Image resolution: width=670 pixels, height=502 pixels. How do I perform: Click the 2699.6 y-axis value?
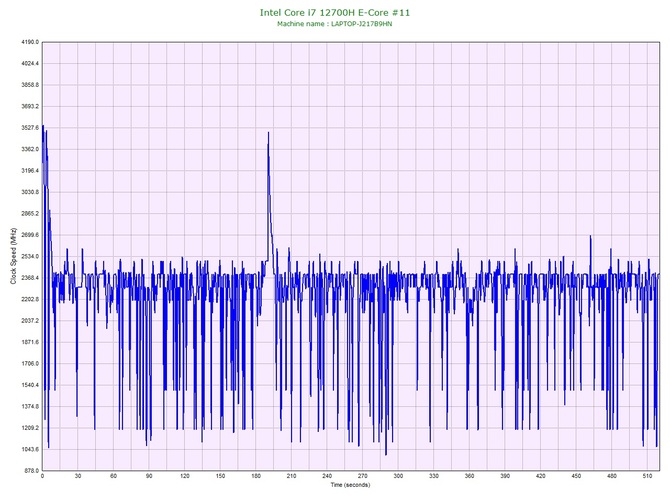point(30,235)
